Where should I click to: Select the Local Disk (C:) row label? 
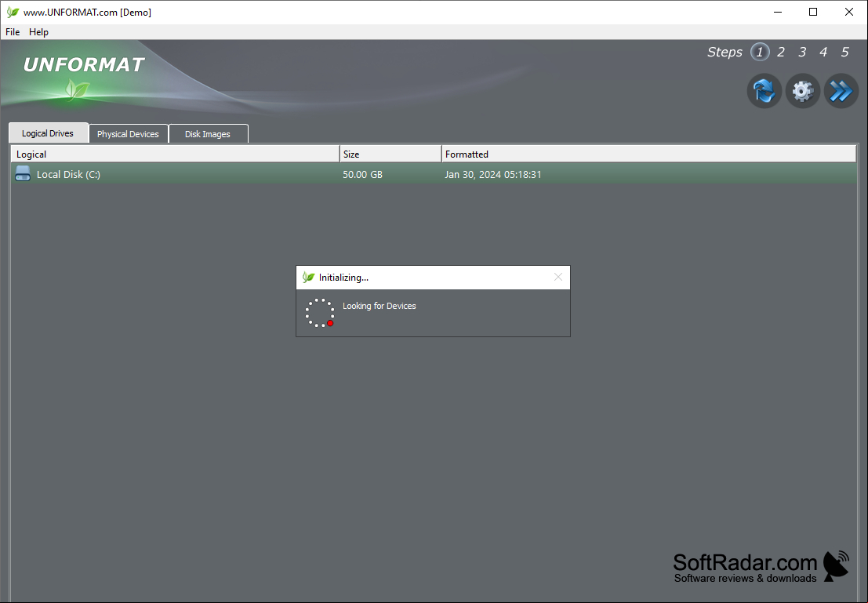[69, 174]
